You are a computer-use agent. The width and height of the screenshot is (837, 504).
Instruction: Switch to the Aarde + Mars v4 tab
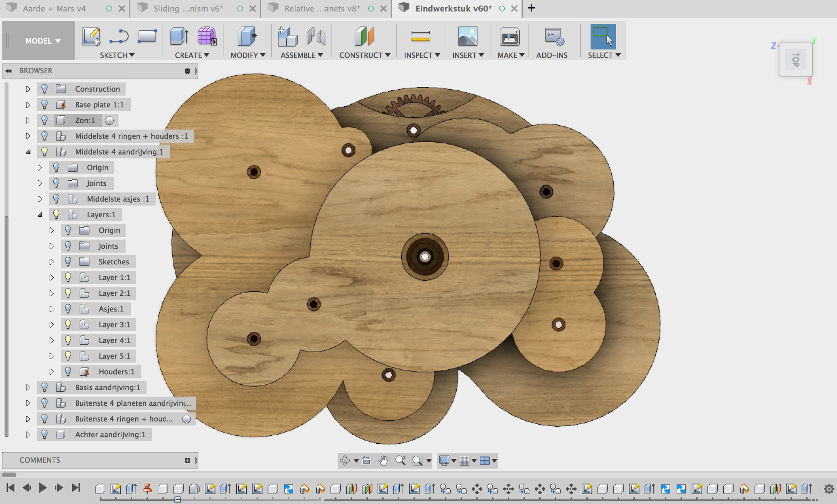54,8
